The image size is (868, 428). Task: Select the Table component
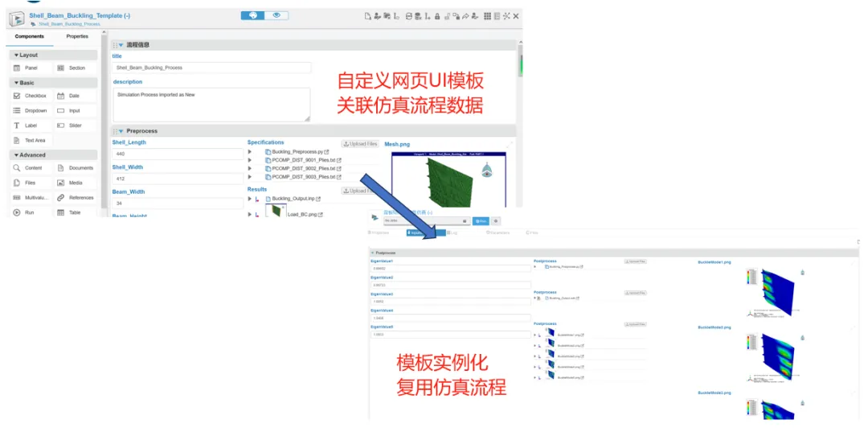pyautogui.click(x=74, y=212)
